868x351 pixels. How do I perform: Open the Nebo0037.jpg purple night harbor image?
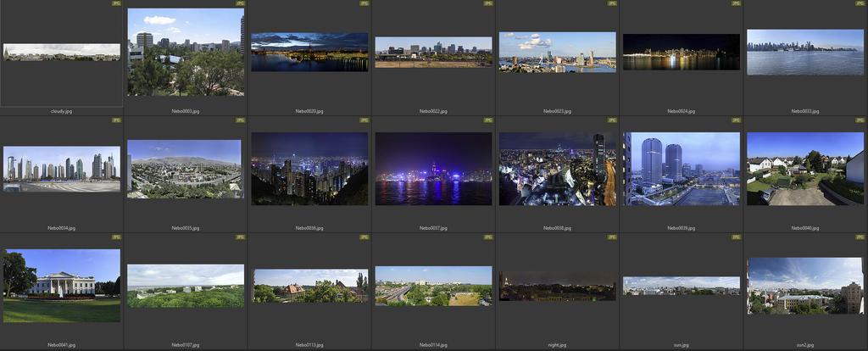pyautogui.click(x=433, y=169)
